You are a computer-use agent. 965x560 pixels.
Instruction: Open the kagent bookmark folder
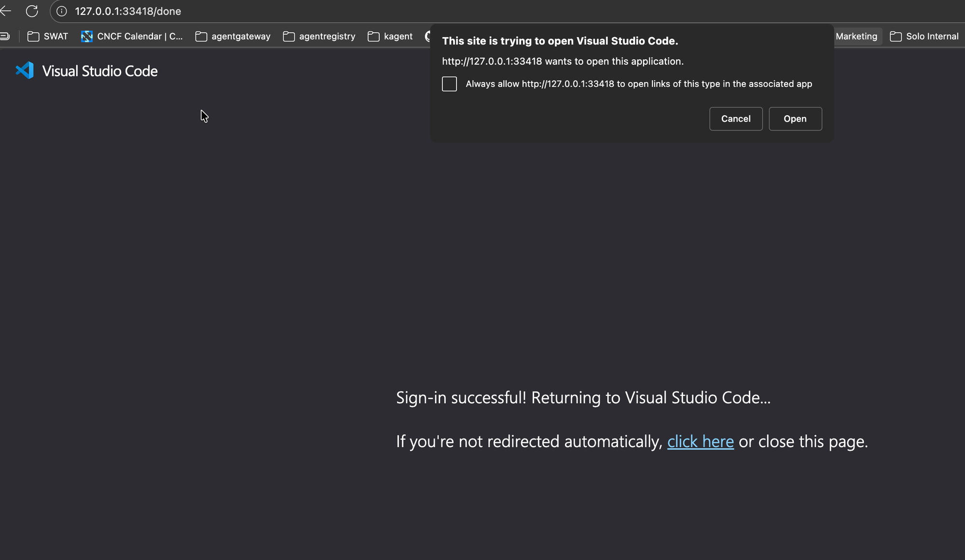coord(390,37)
